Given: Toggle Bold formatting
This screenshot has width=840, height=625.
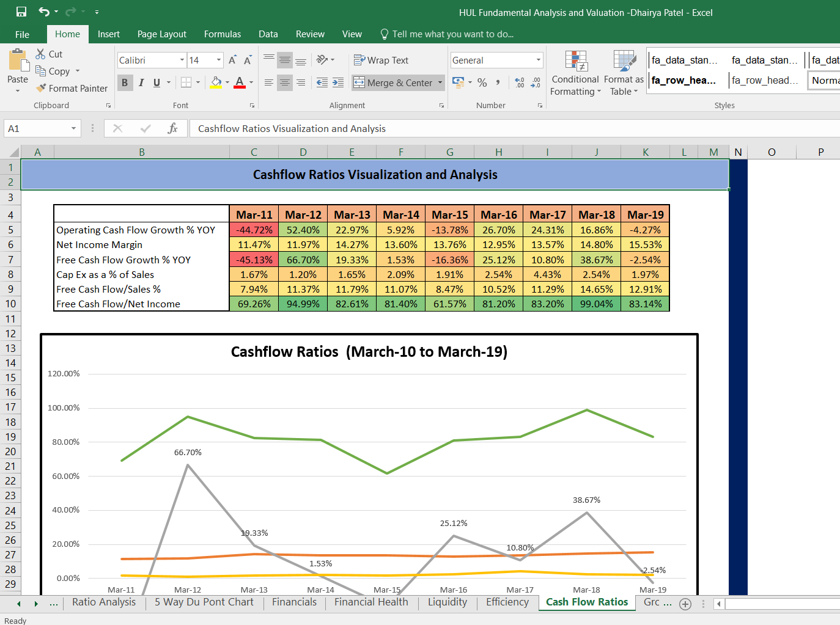Looking at the screenshot, I should [x=125, y=82].
